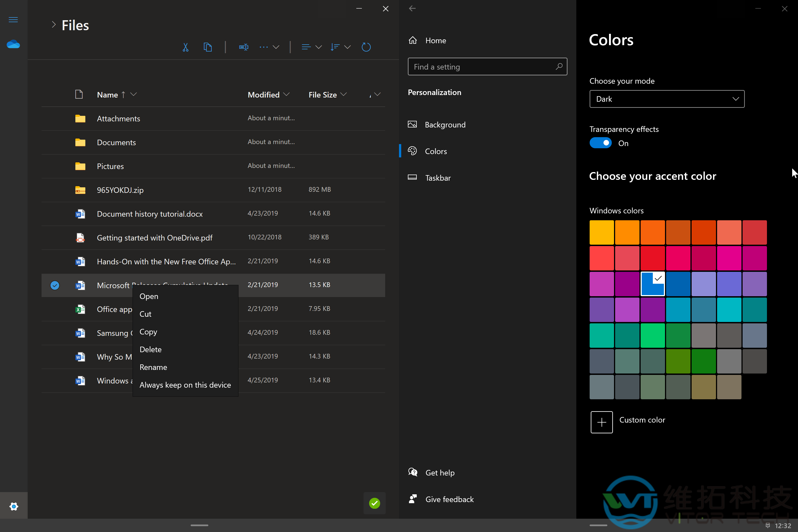Click the Documents folder
The image size is (798, 532).
pos(116,142)
